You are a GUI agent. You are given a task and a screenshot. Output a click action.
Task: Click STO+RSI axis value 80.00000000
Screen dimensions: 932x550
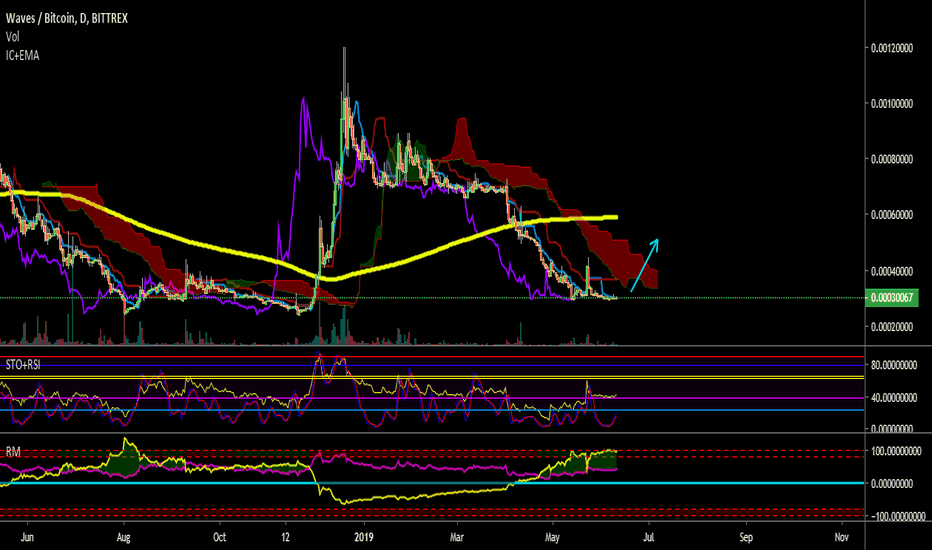click(x=894, y=365)
